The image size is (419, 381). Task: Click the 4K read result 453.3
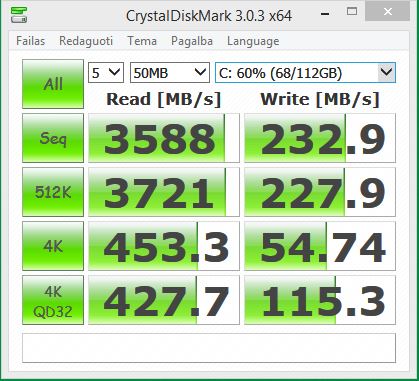164,246
